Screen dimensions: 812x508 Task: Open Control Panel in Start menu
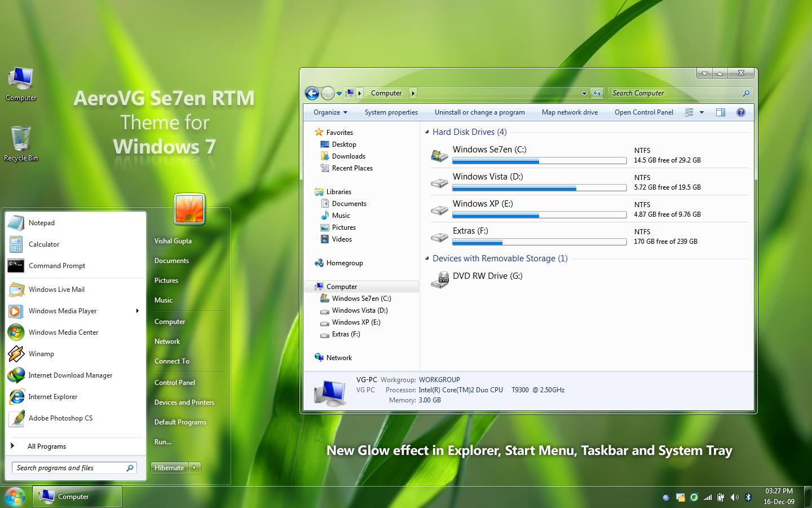click(175, 383)
